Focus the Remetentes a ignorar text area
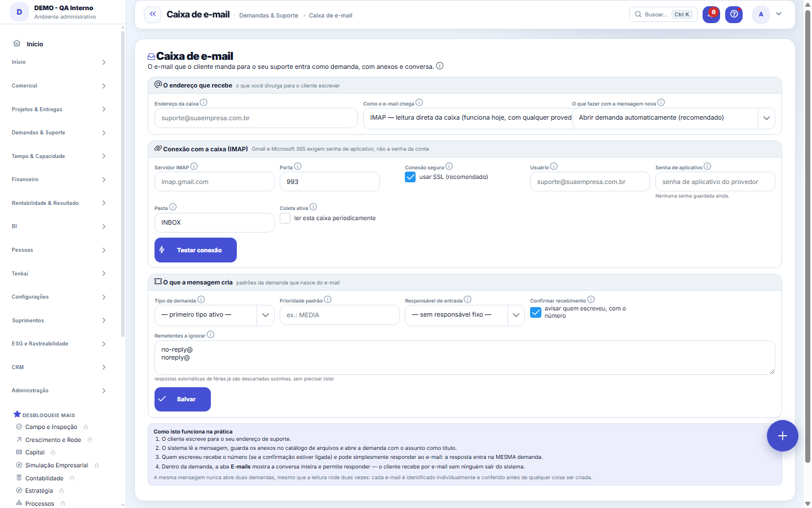812x508 pixels. (x=465, y=357)
